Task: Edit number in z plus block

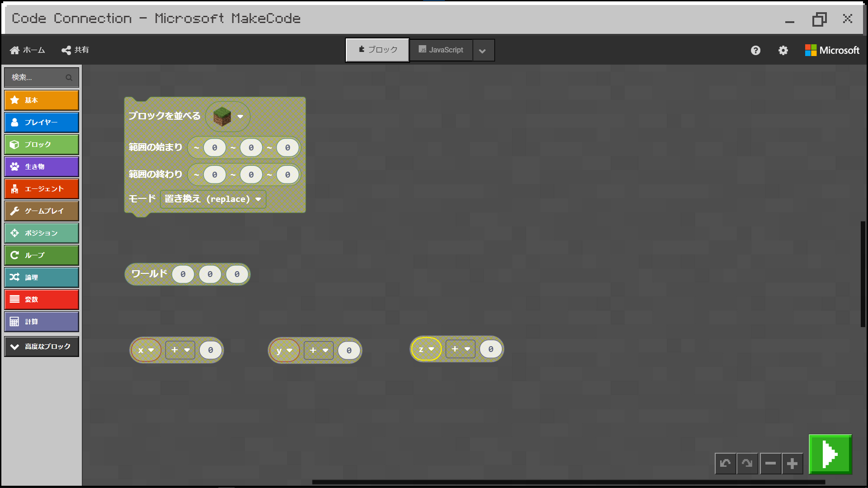Action: click(x=491, y=349)
